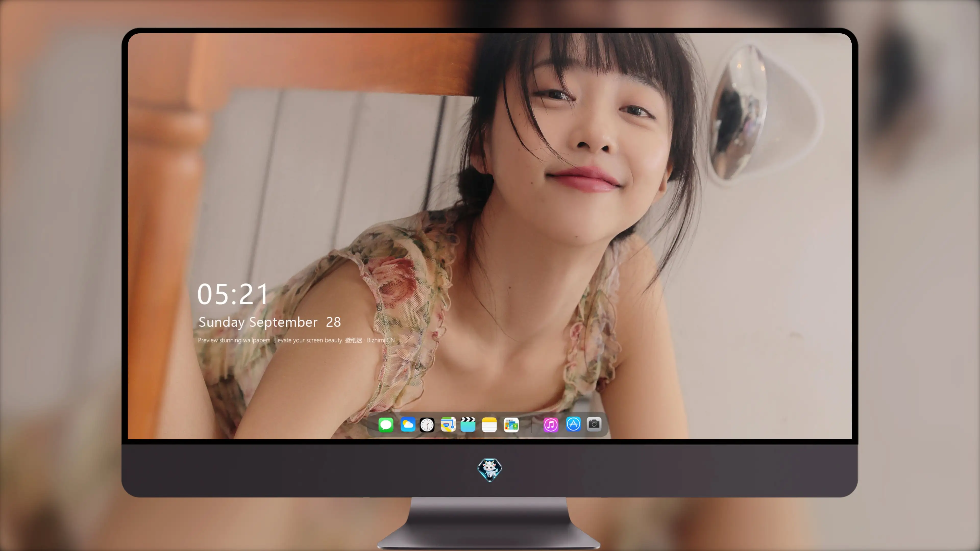Click the 'Preview stunning wallpapers' tagline text

[x=296, y=340]
